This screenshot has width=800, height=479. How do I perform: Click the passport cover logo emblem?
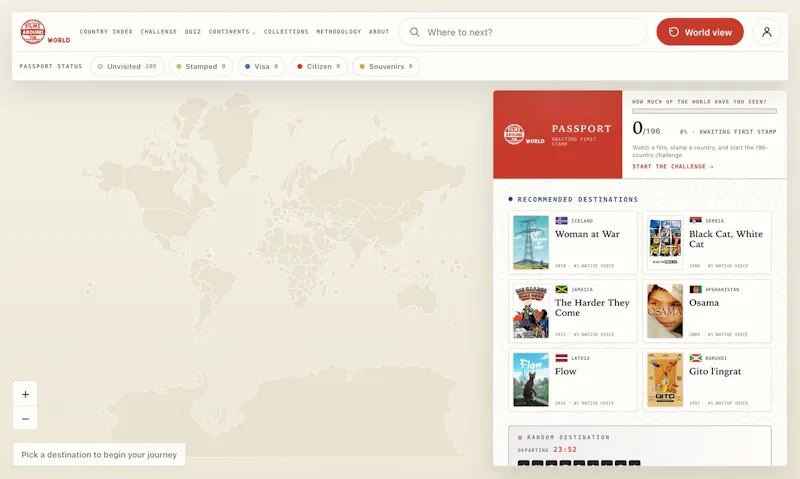(524, 134)
